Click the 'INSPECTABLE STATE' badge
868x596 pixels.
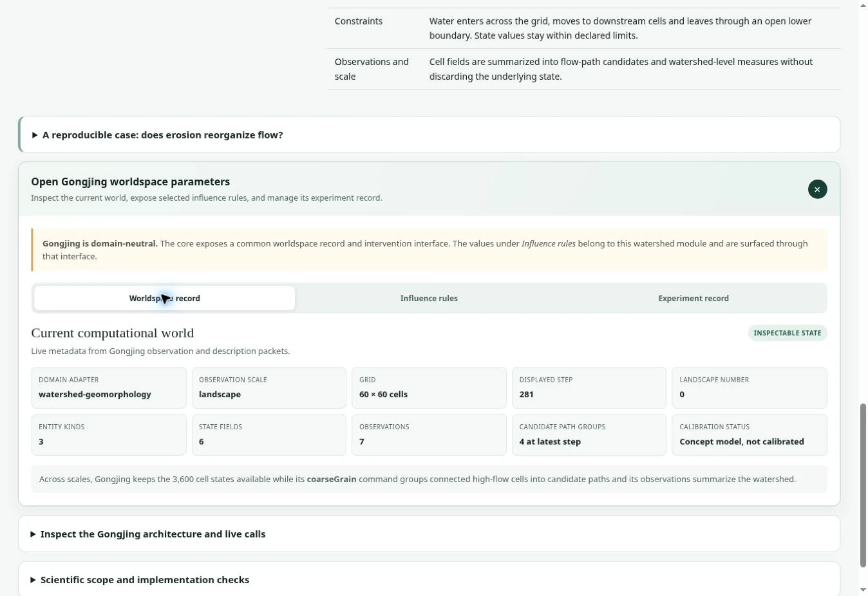tap(788, 333)
